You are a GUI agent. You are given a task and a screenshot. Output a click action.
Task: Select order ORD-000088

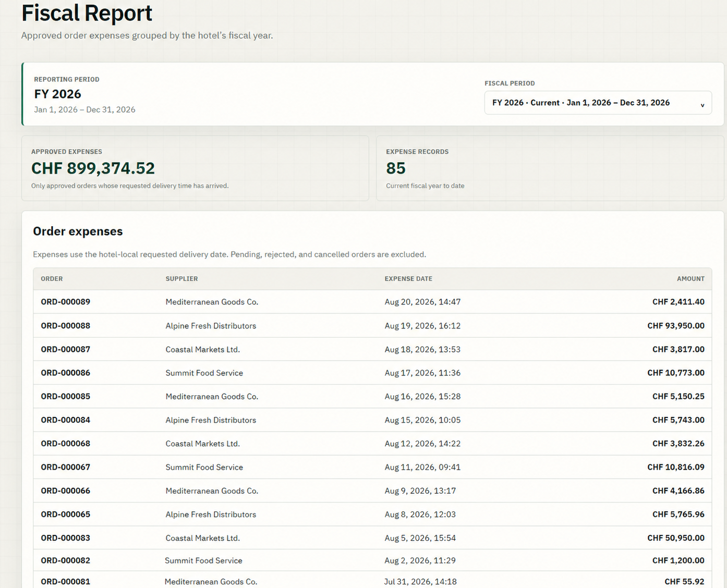65,326
